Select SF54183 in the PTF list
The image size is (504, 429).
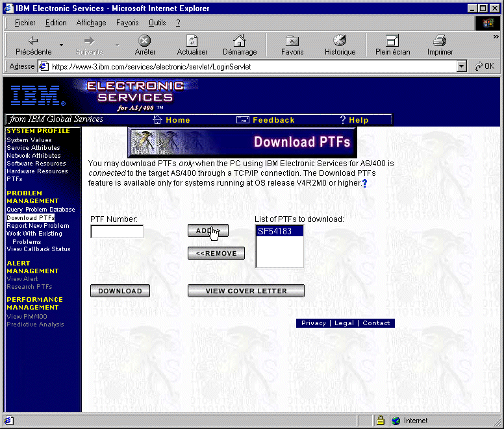coord(280,231)
